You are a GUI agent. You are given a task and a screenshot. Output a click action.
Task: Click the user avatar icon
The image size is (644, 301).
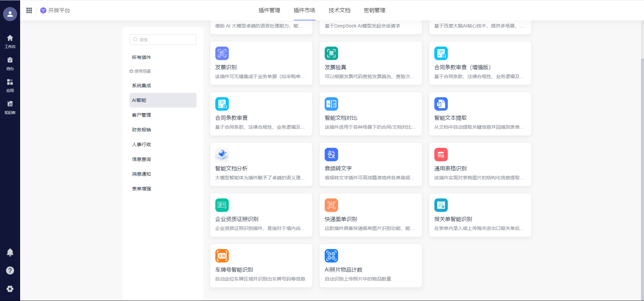pyautogui.click(x=10, y=14)
